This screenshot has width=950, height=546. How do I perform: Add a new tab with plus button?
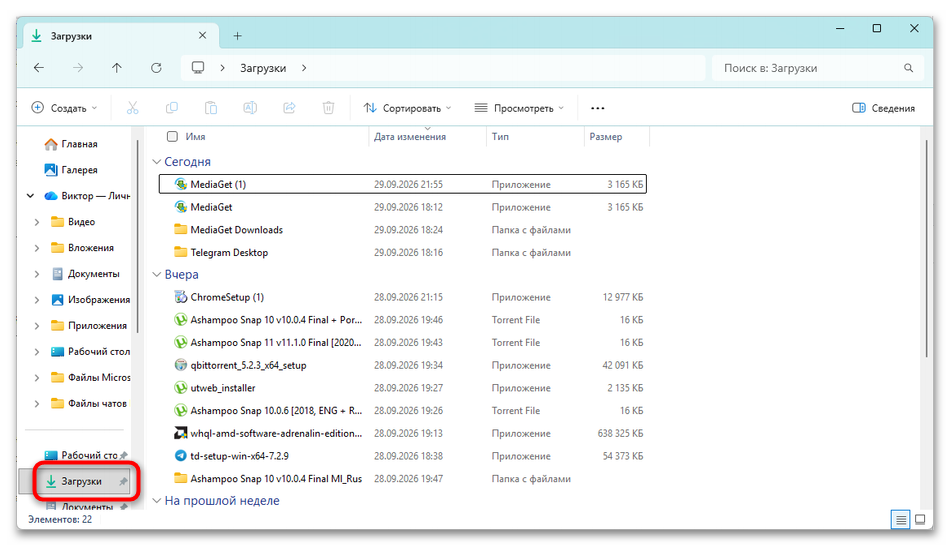point(238,36)
